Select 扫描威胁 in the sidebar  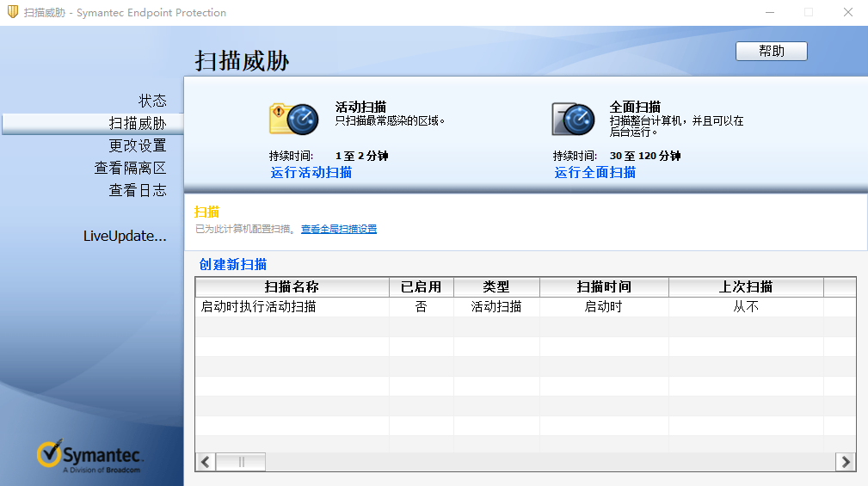(137, 124)
